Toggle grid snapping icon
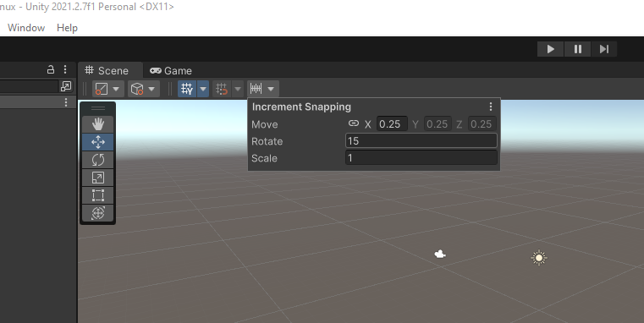Viewport: 644px width, 323px height. 222,89
